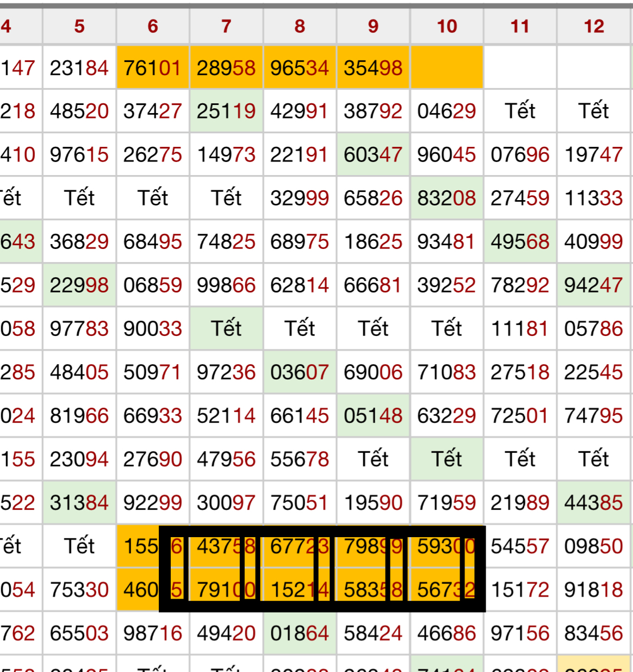
Task: Select the green cell 25119
Action: [x=226, y=111]
